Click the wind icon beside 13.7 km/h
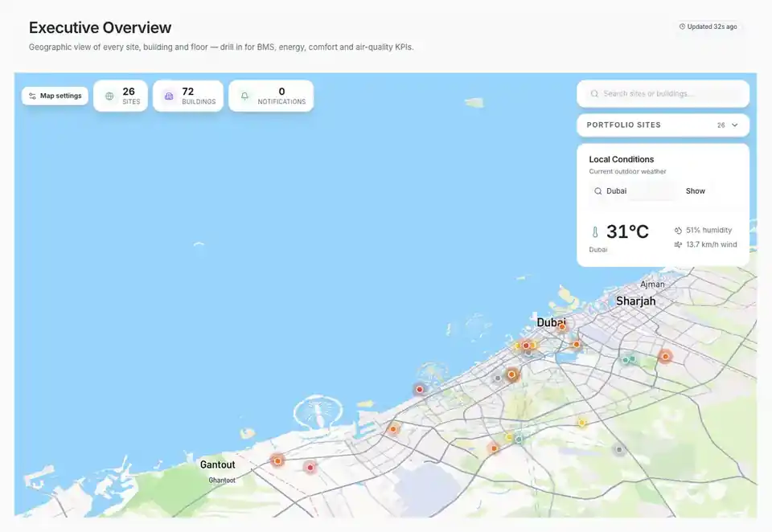This screenshot has width=772, height=532. point(678,244)
